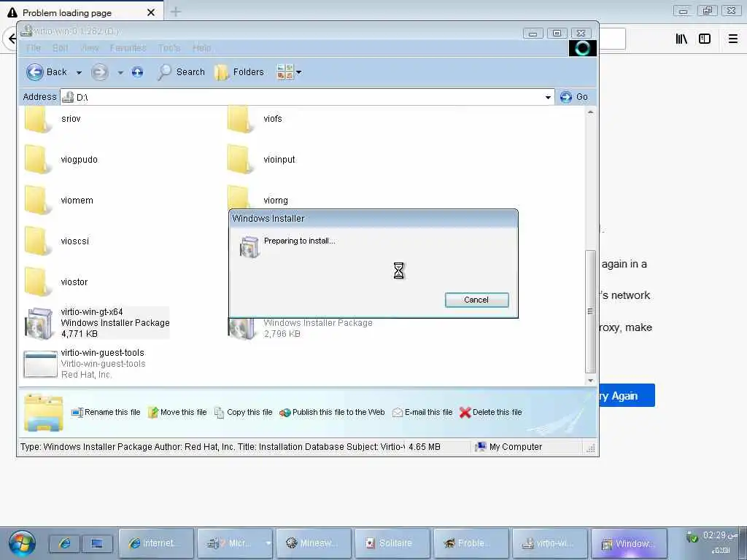Cancel the Windows Installer dialog
Image resolution: width=747 pixels, height=560 pixels.
click(x=476, y=300)
